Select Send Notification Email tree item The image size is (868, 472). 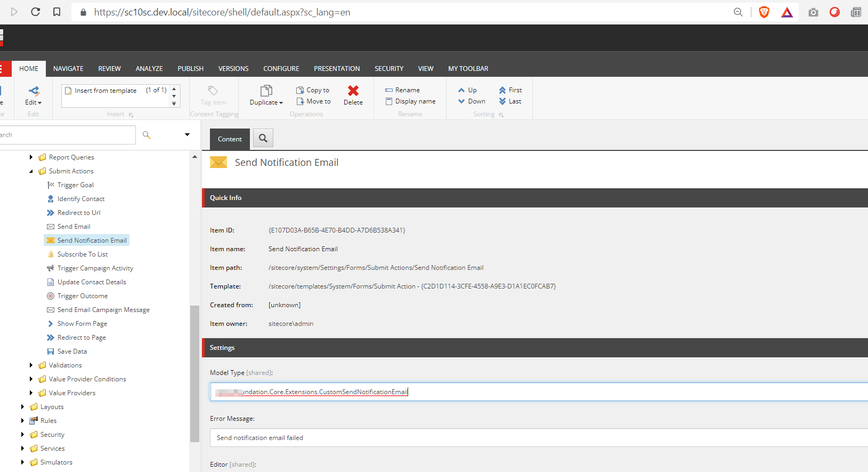click(86, 241)
